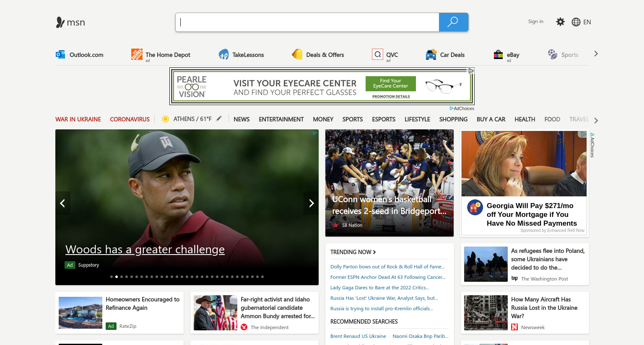Open ENTERTAINMENT category tab
The image size is (644, 345).
[x=281, y=119]
